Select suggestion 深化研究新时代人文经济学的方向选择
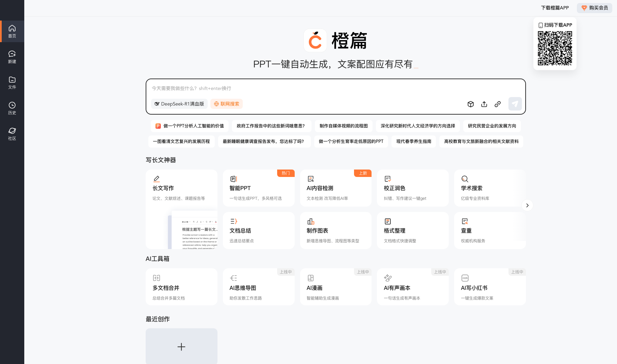Image resolution: width=617 pixels, height=364 pixels. (x=418, y=126)
